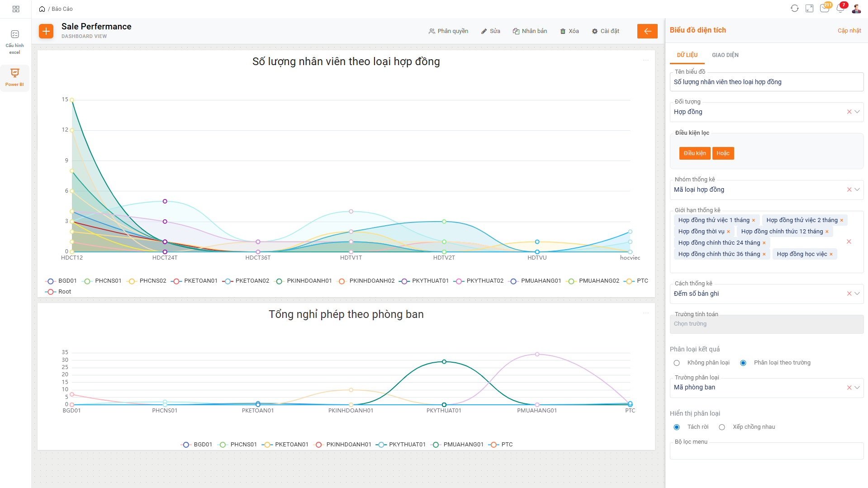868x488 pixels.
Task: Click the orange plus add button
Action: pyautogui.click(x=46, y=31)
